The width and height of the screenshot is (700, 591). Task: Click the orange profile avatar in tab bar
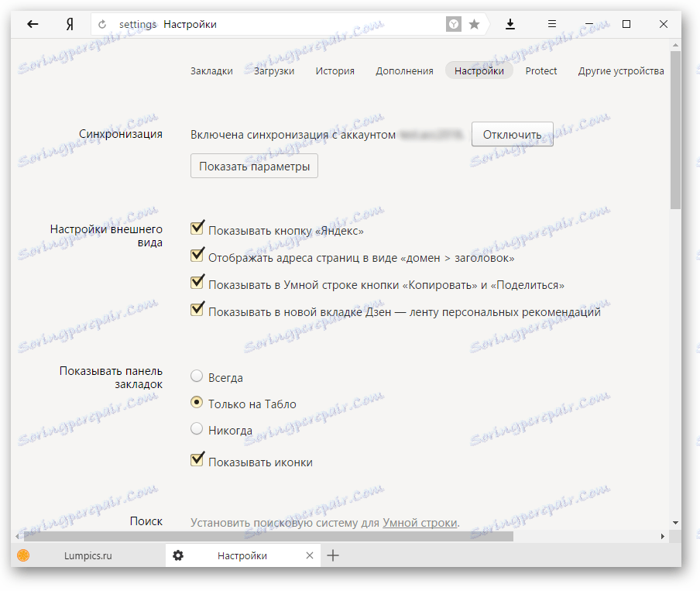tap(23, 555)
